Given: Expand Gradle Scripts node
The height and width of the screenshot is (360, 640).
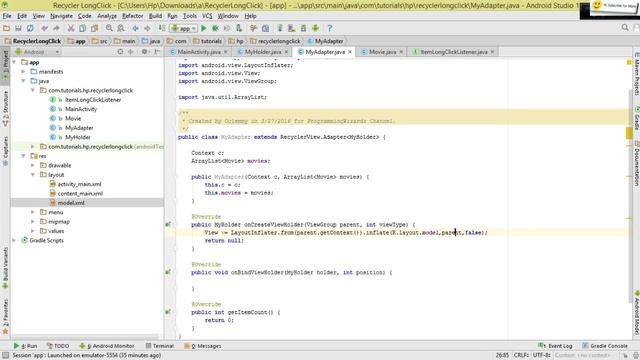Looking at the screenshot, I should pyautogui.click(x=15, y=241).
